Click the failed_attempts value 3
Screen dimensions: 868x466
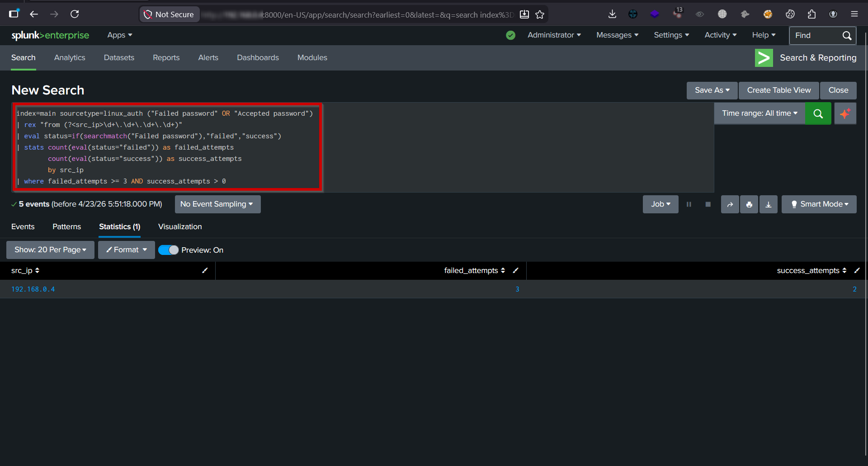(x=517, y=289)
